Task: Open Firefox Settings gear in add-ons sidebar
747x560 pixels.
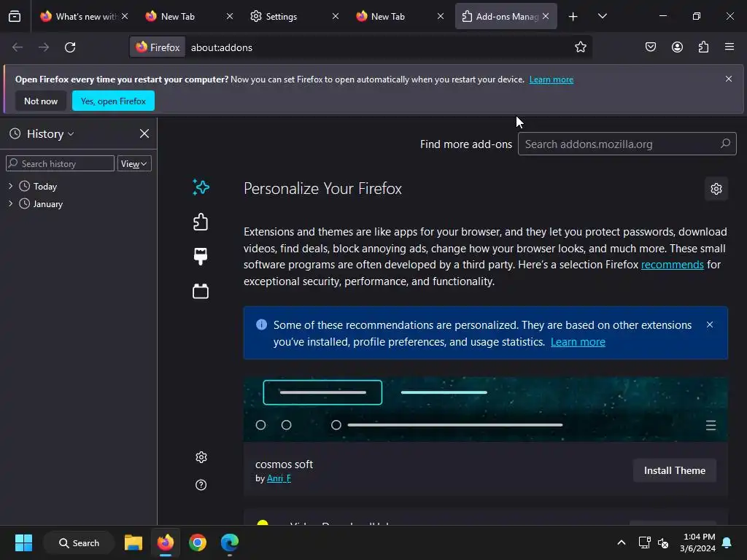Action: (201, 457)
